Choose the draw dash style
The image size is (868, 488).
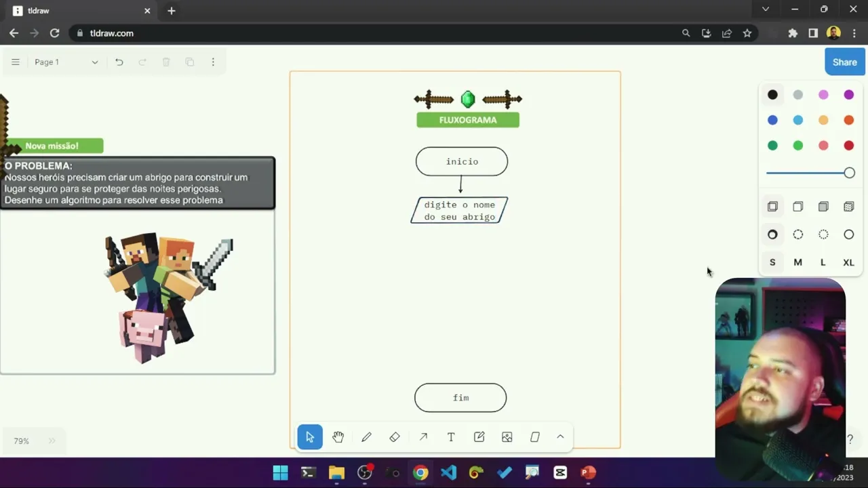pos(772,235)
